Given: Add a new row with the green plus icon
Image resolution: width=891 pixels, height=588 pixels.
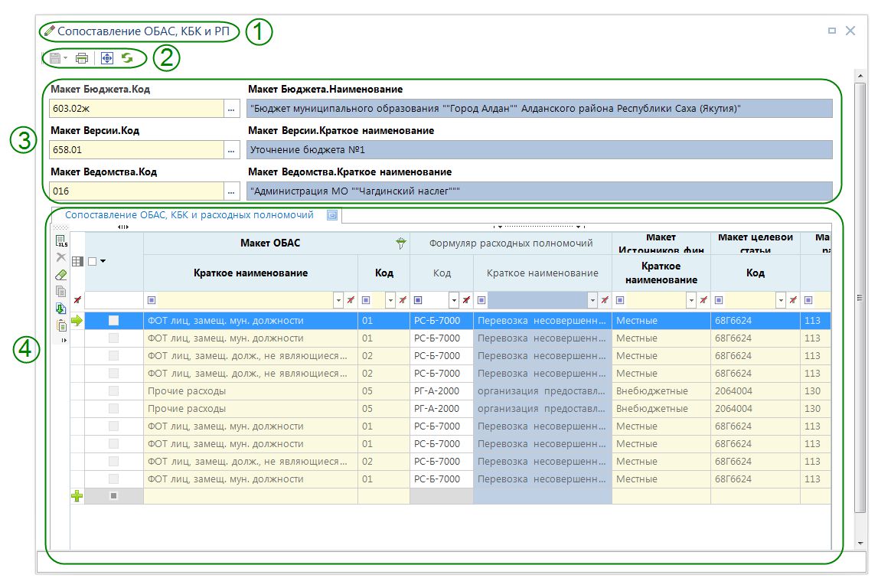Looking at the screenshot, I should pos(77,496).
